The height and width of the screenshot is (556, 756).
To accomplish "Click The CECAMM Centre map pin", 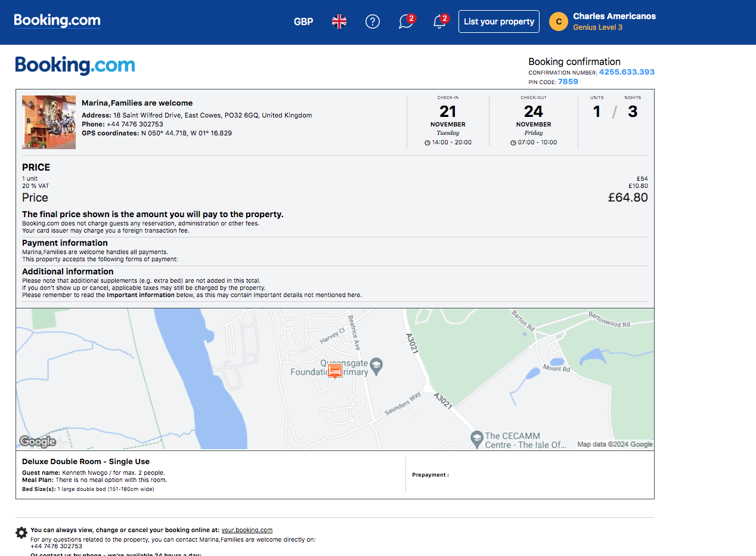I will (x=476, y=438).
